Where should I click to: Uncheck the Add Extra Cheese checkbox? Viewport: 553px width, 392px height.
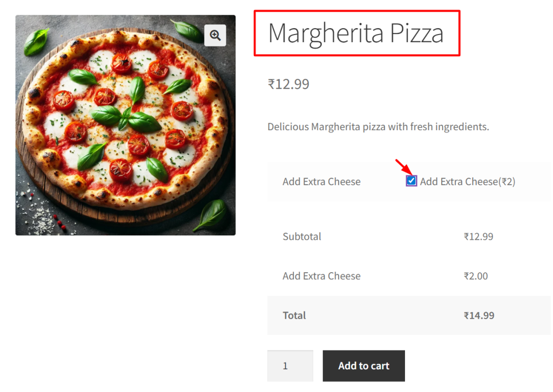point(412,181)
